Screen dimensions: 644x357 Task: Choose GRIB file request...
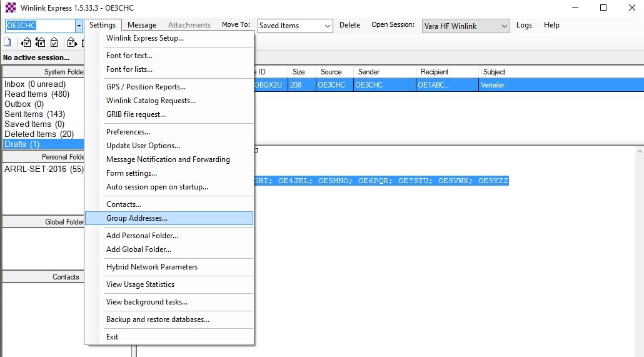point(169,114)
